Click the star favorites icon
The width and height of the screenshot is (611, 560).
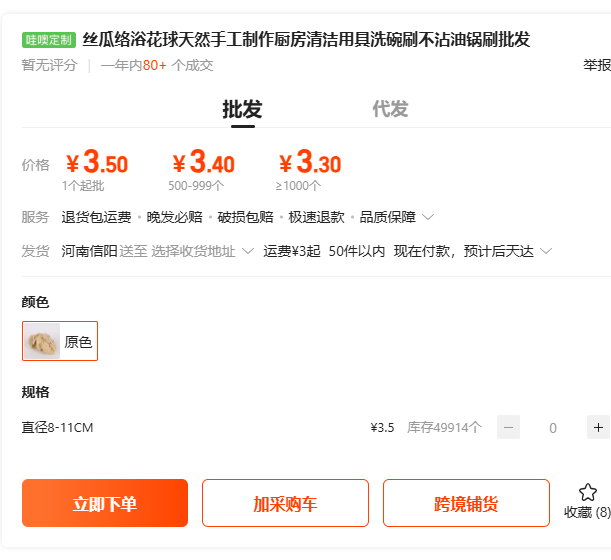(587, 492)
